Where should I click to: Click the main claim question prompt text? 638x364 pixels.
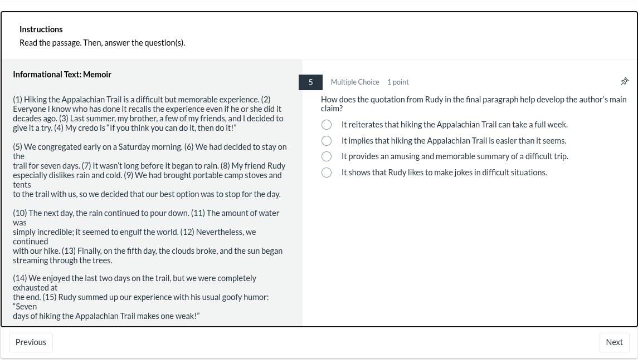click(474, 104)
